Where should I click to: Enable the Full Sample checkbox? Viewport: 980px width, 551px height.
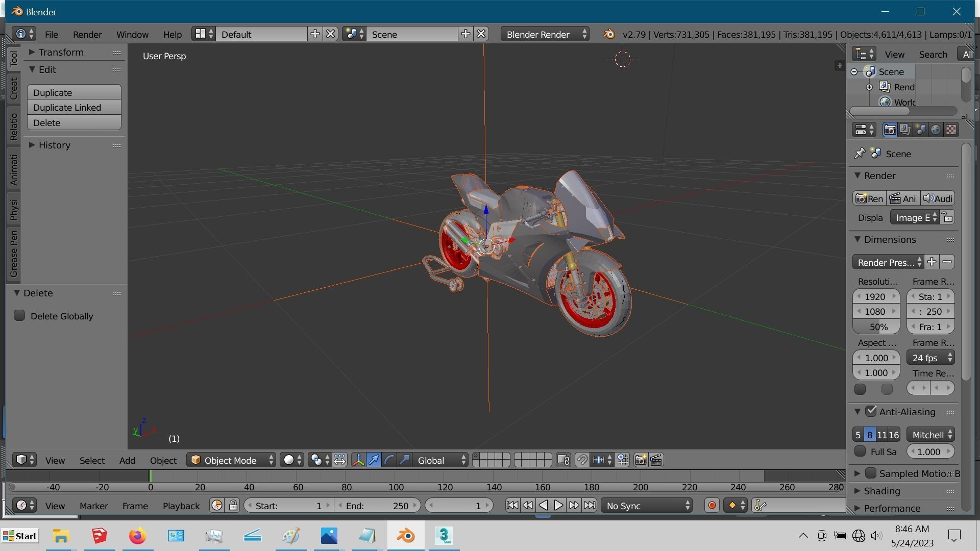coord(860,452)
